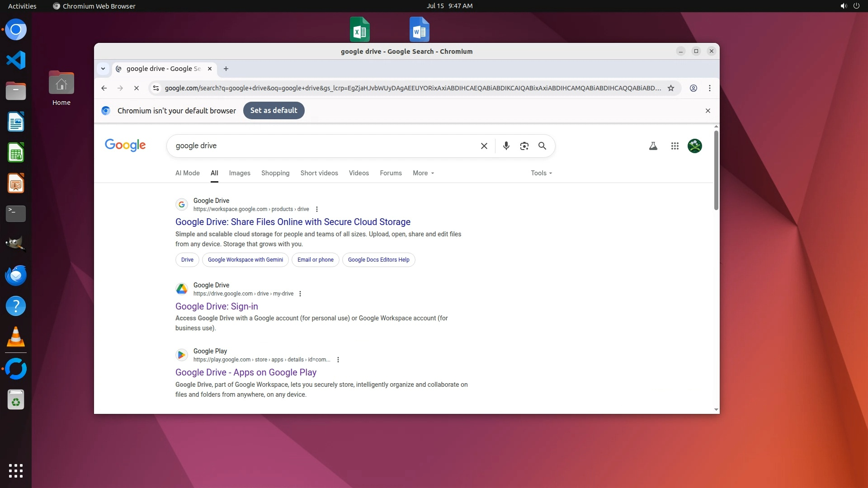Open Google Drive: Sign-in result link
Screen dimensions: 868x488
217,306
